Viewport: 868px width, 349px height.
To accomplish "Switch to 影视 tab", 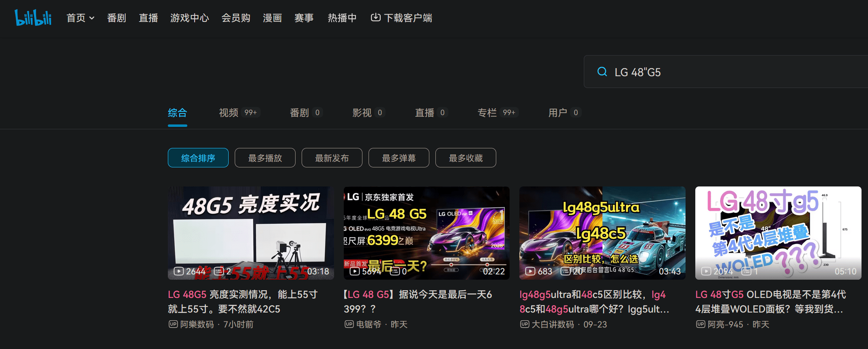I will tap(369, 113).
